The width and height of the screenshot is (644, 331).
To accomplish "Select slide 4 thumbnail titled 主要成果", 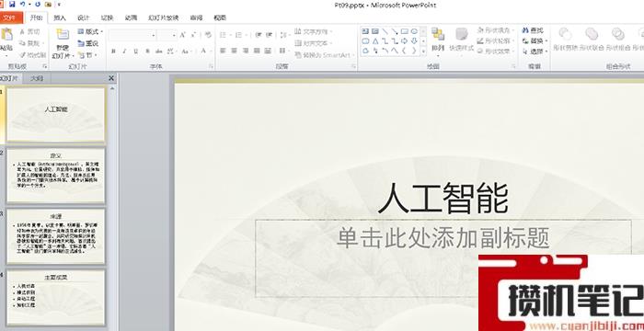I will pyautogui.click(x=56, y=297).
